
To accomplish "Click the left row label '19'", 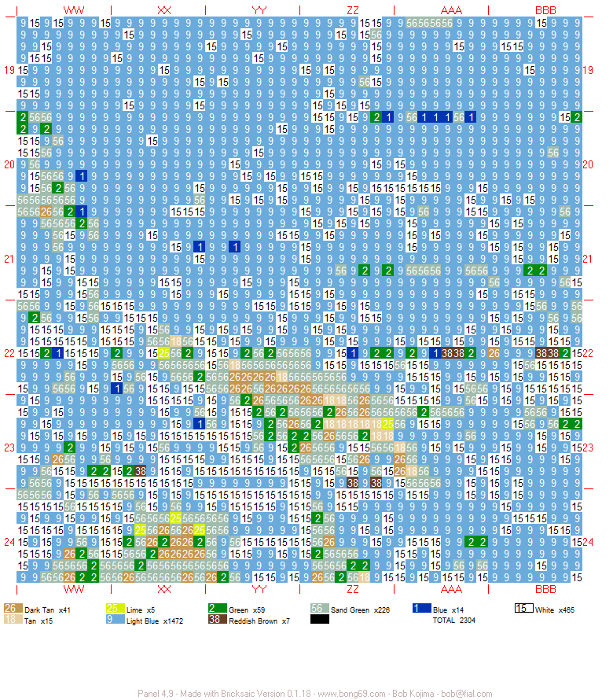I will click(9, 70).
